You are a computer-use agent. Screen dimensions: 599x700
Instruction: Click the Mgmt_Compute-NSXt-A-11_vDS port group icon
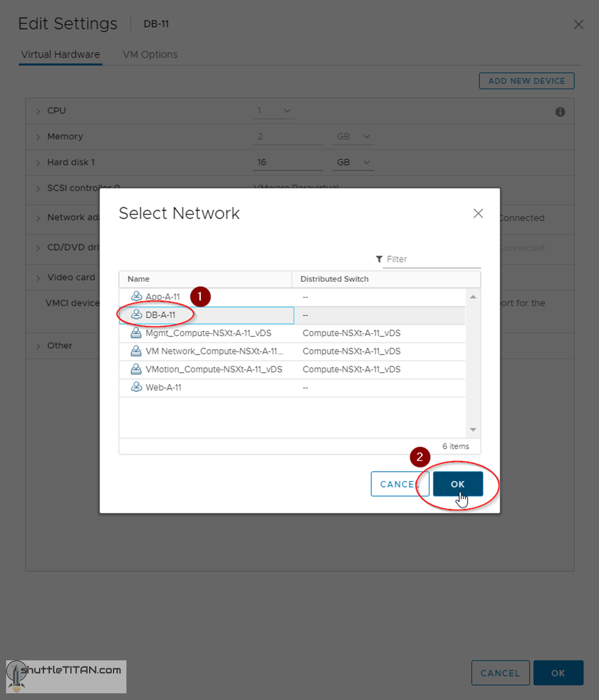click(136, 333)
